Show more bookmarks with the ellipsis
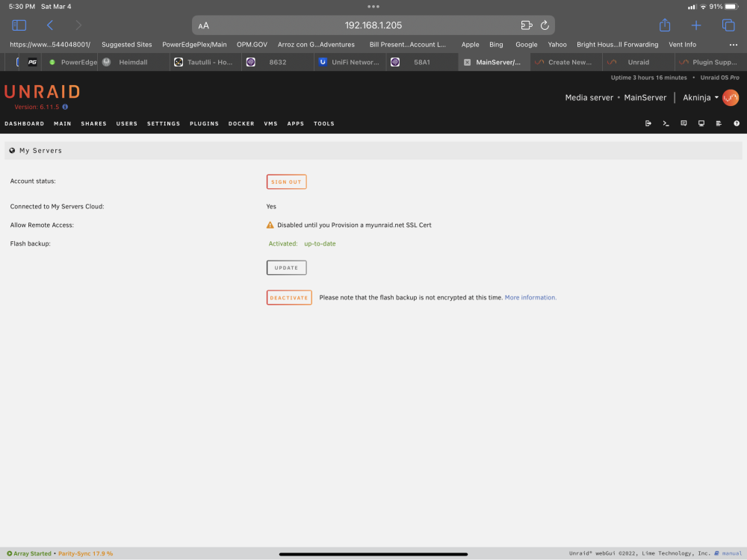This screenshot has height=560, width=747. 734,45
